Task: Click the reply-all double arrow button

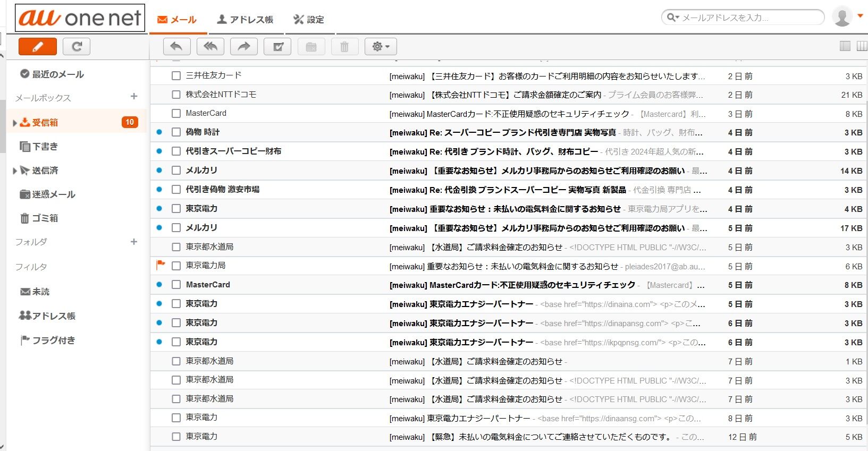Action: [x=210, y=47]
